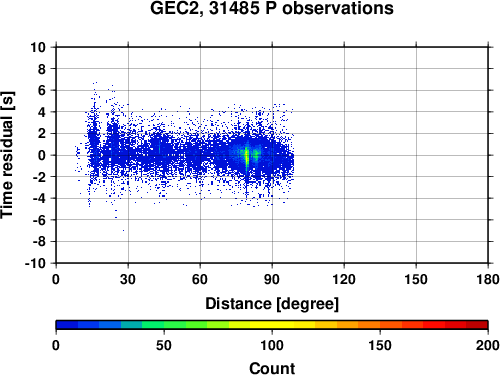Select the dark blue start of colorbar

tap(67, 325)
